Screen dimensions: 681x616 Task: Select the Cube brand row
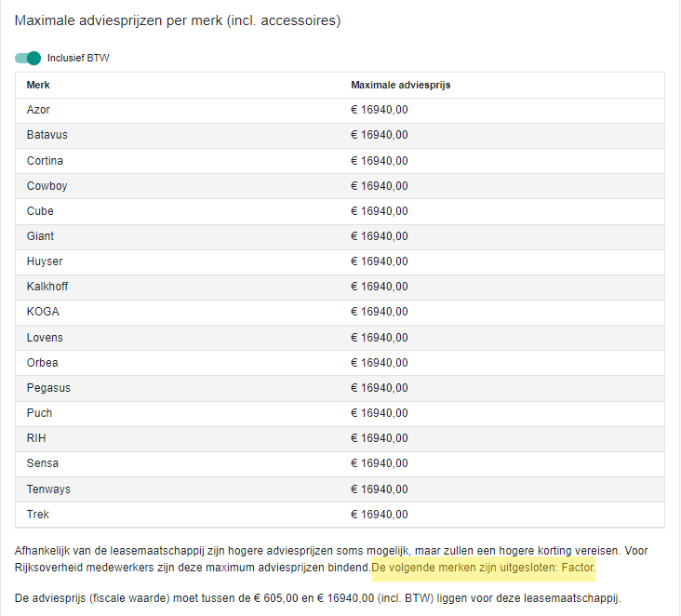340,211
